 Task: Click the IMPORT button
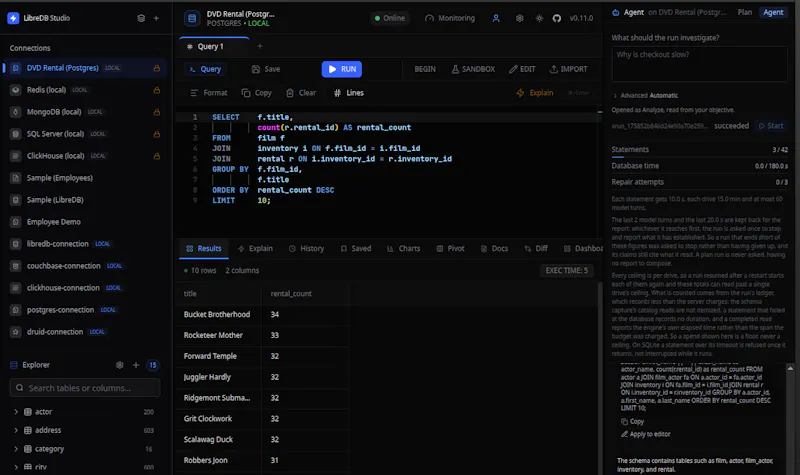tap(568, 69)
